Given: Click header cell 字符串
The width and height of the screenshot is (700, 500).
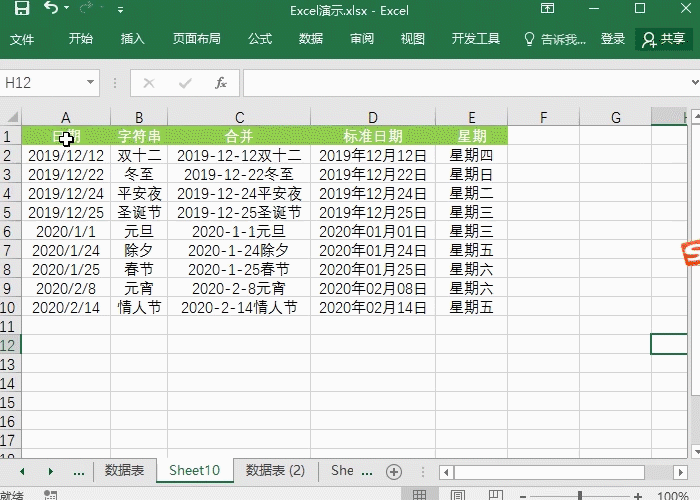Looking at the screenshot, I should 139,136.
